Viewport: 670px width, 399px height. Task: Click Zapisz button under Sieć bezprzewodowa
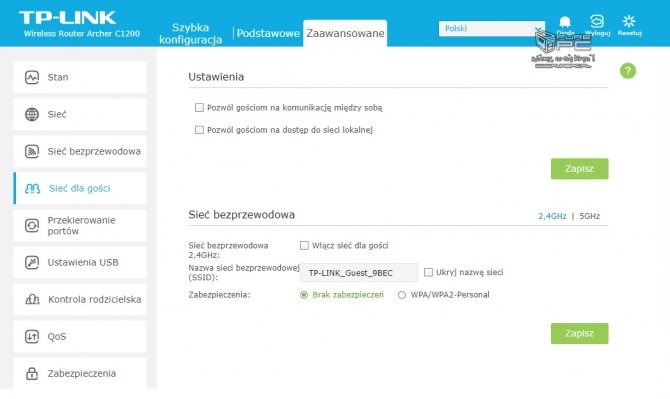point(579,333)
